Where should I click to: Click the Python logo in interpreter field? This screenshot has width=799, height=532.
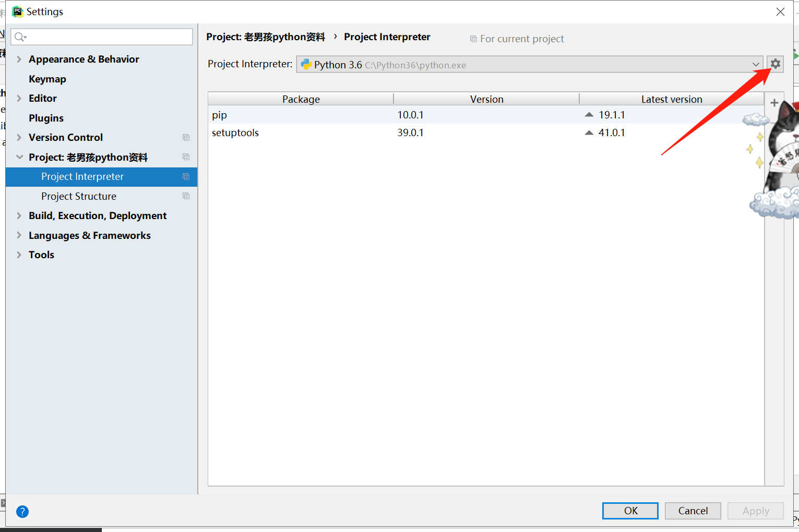(x=306, y=65)
